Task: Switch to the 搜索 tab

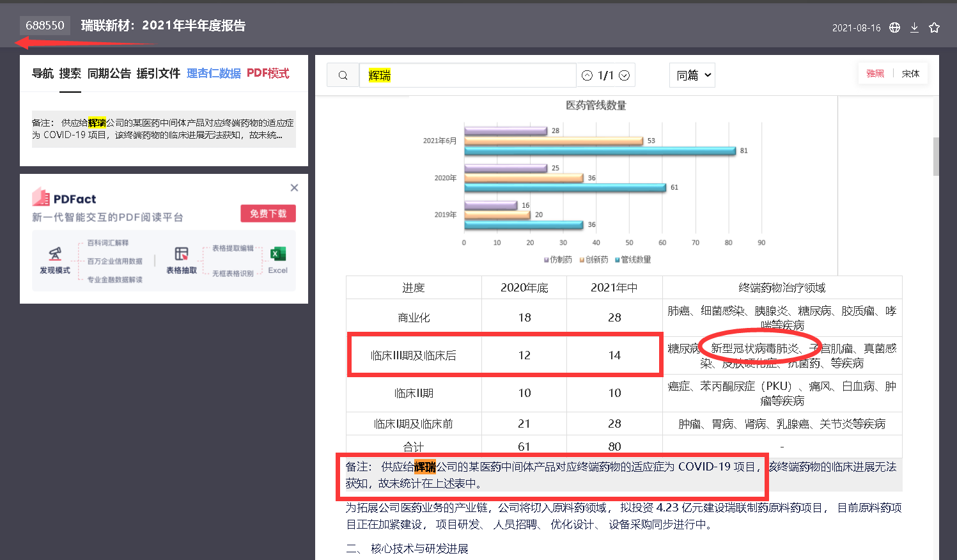Action: (70, 74)
